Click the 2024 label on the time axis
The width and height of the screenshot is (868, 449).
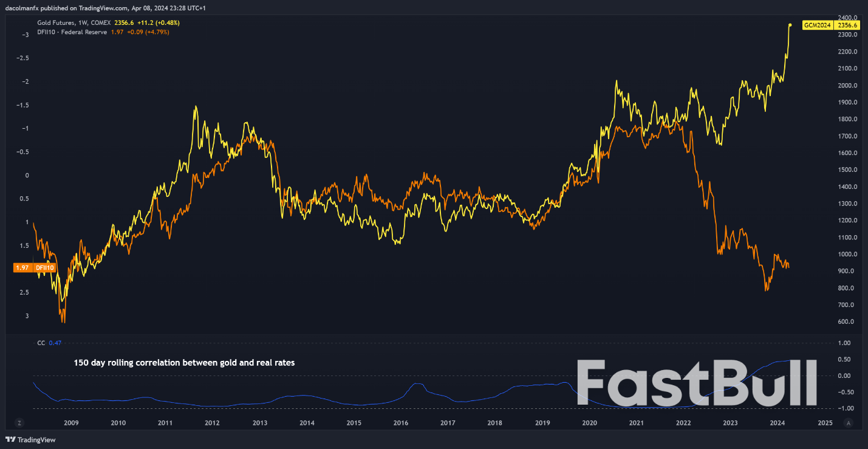coord(778,423)
